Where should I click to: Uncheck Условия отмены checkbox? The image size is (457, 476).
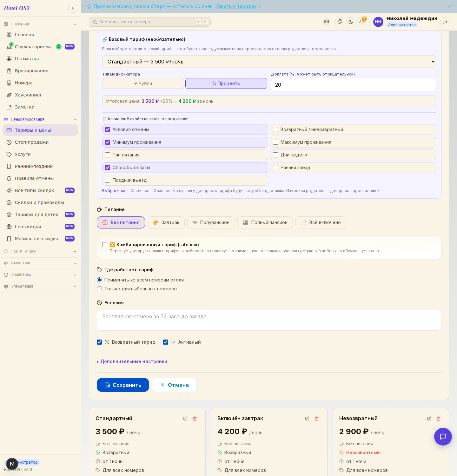point(108,129)
